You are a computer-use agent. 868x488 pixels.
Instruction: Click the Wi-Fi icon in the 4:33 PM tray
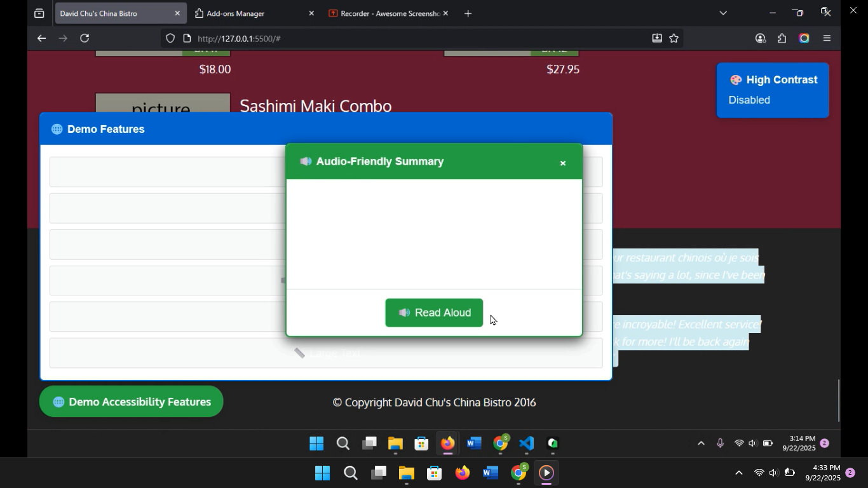point(759,473)
